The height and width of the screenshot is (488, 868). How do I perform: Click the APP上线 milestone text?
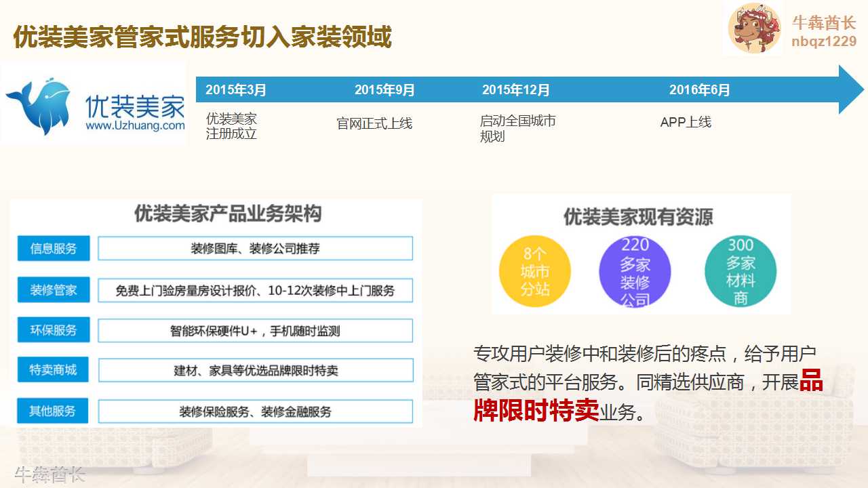point(686,122)
